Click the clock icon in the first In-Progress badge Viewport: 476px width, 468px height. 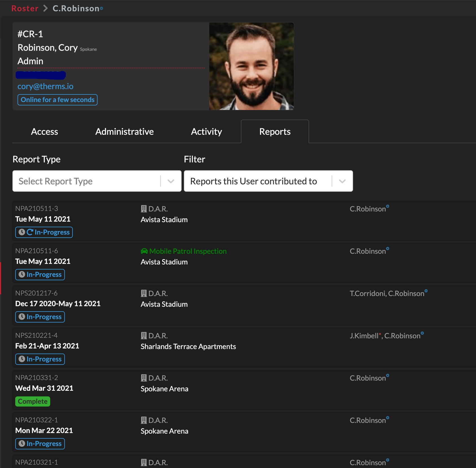tap(22, 232)
